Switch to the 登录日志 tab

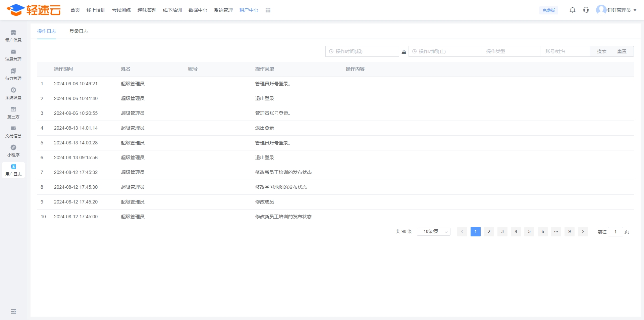tap(79, 31)
